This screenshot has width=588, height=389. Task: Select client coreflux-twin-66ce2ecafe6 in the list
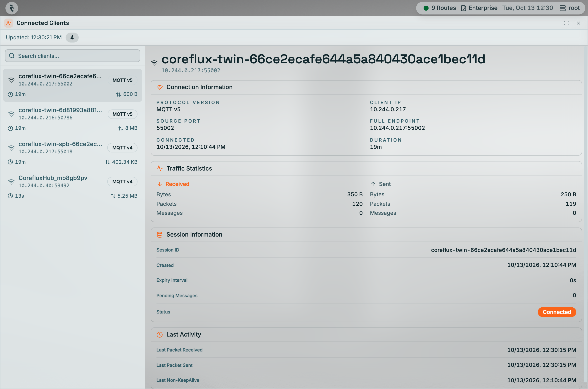[x=72, y=85]
